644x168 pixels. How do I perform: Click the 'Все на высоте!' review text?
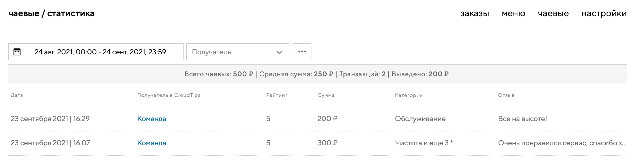coord(522,119)
